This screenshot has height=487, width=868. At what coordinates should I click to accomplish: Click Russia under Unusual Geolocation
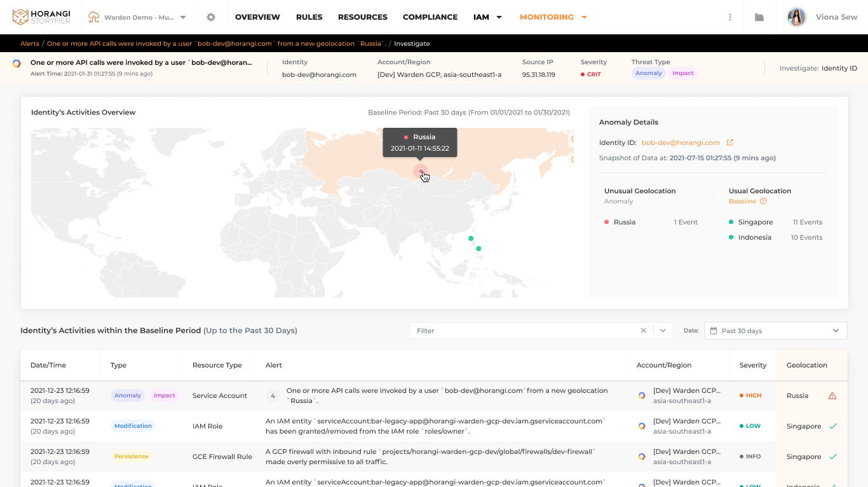coord(625,222)
